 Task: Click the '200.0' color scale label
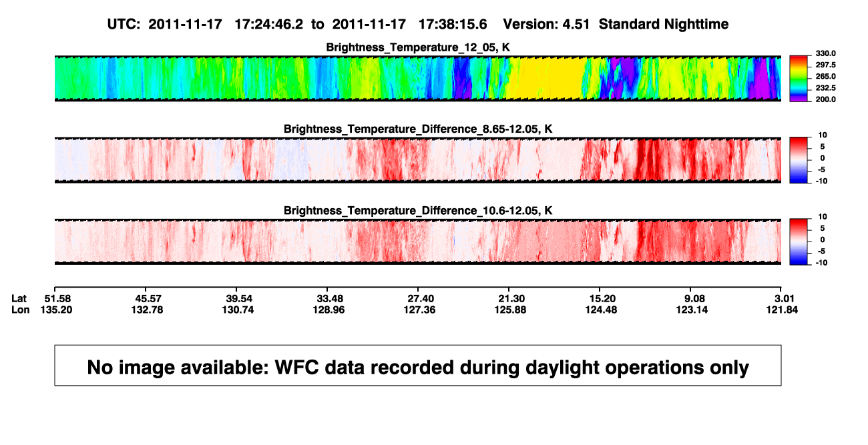(x=827, y=99)
